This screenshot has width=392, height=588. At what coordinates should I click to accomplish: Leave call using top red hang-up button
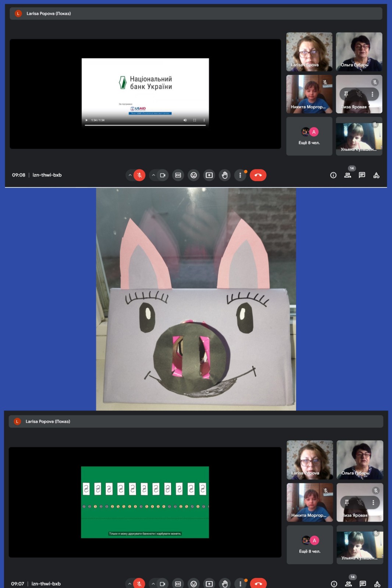258,175
